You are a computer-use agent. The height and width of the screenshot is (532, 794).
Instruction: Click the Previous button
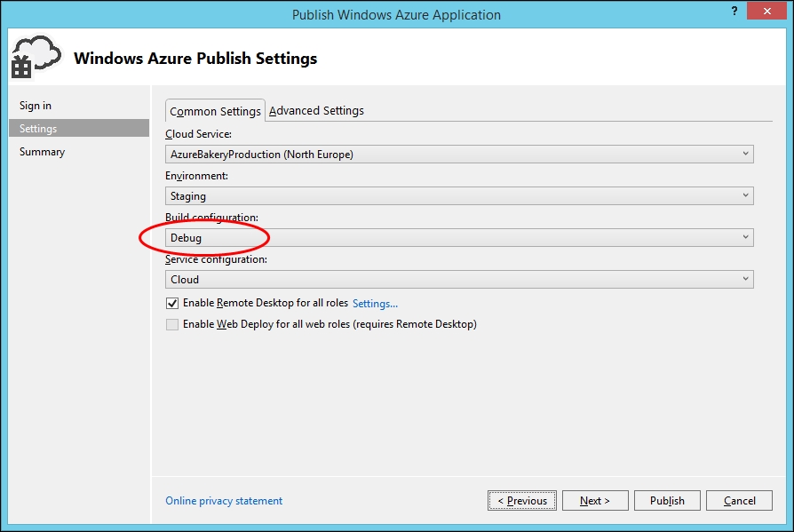click(522, 501)
